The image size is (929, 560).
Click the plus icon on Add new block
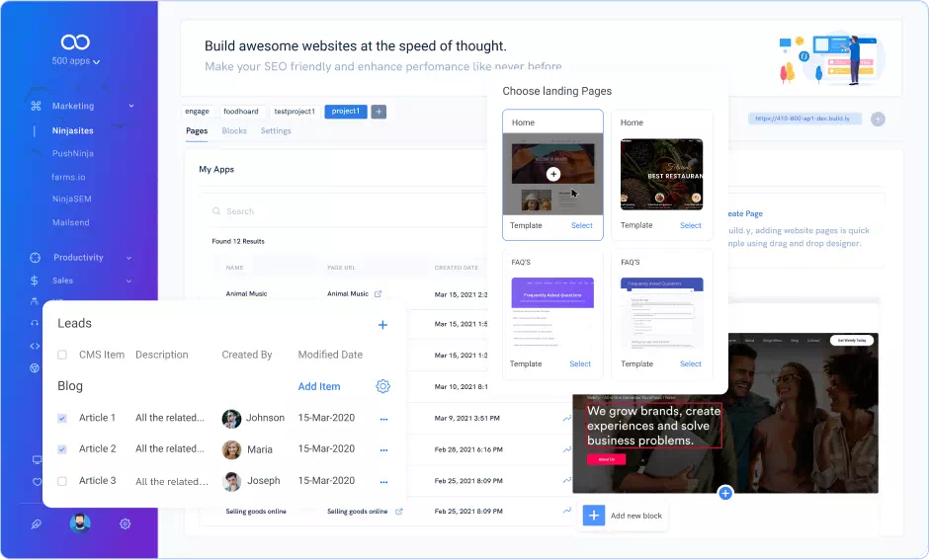pyautogui.click(x=594, y=516)
